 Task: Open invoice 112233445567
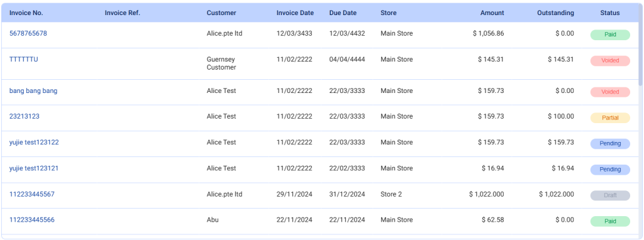pyautogui.click(x=31, y=194)
